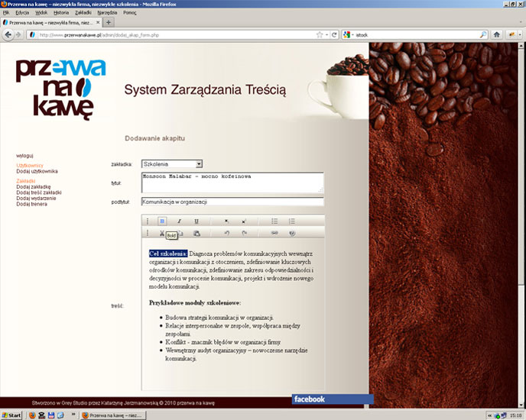Open the orange Zakładki sidebar link

(26, 181)
